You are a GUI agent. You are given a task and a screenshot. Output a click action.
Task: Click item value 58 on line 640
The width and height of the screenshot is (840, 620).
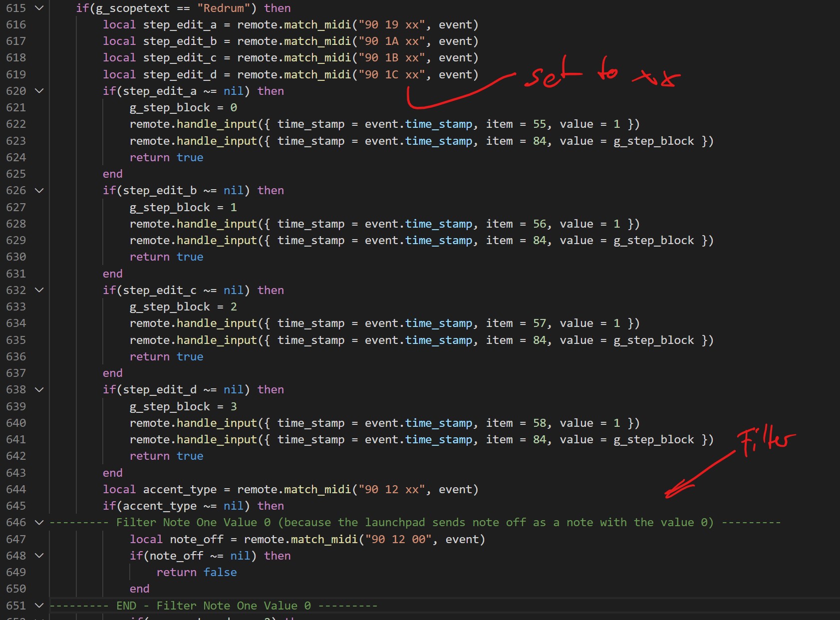click(540, 423)
